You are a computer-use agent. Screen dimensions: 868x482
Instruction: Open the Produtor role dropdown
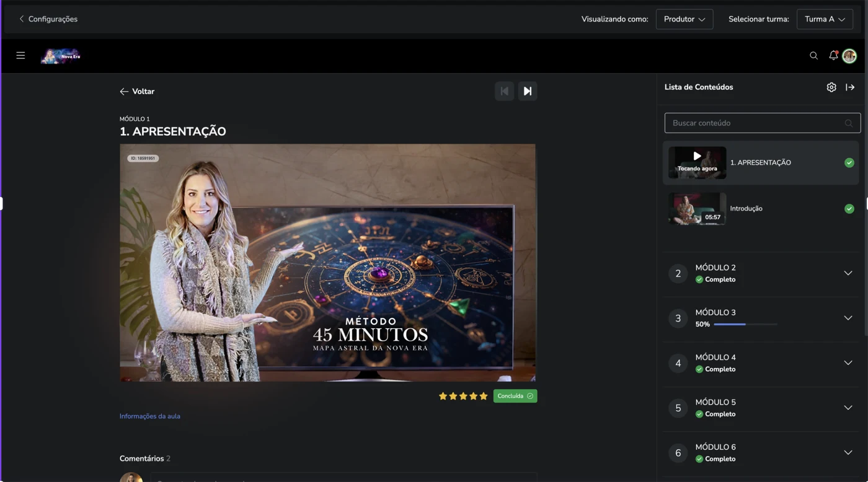click(x=684, y=19)
